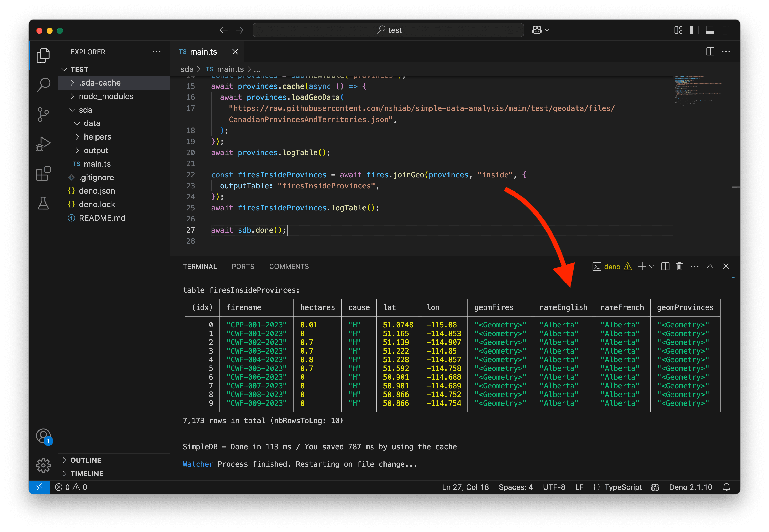Viewport: 769px width, 532px height.
Task: Open the Source Control view
Action: point(43,114)
